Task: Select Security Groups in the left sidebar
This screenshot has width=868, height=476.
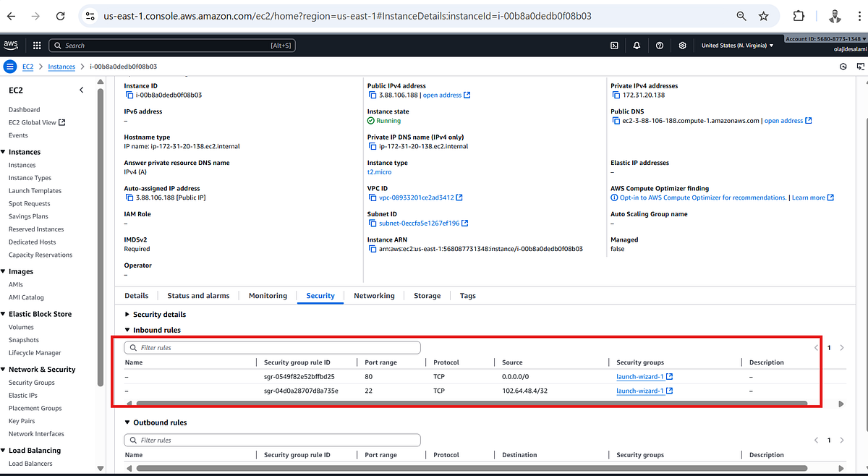Action: [x=32, y=382]
